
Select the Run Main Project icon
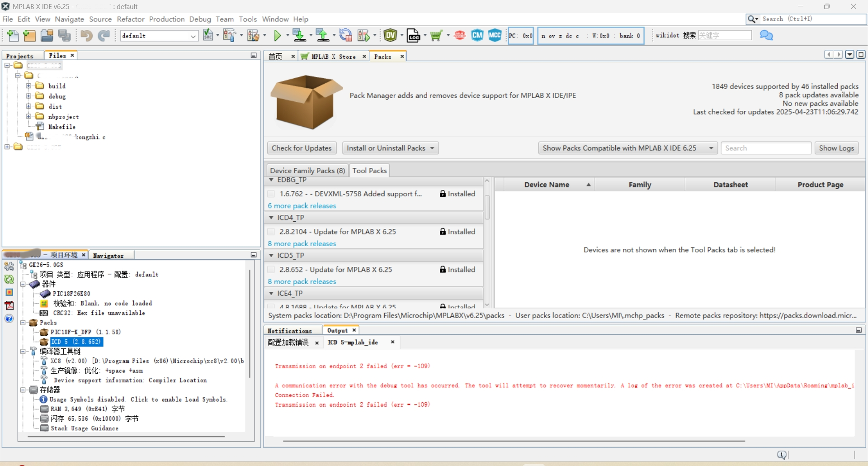(x=278, y=35)
